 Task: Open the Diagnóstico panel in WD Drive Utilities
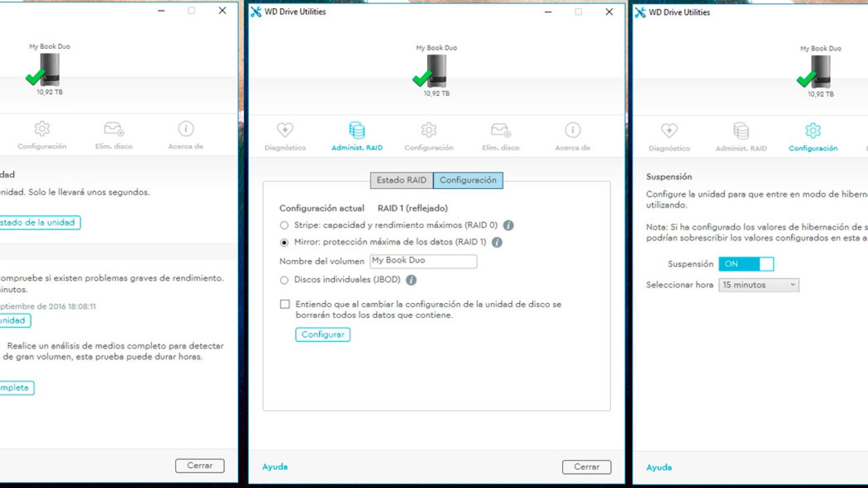[285, 135]
